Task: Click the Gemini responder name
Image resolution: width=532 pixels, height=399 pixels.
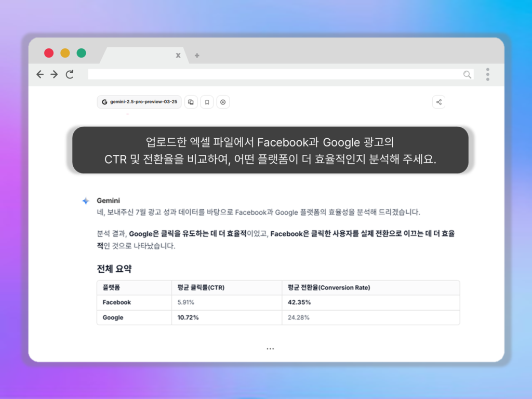Action: click(x=108, y=201)
